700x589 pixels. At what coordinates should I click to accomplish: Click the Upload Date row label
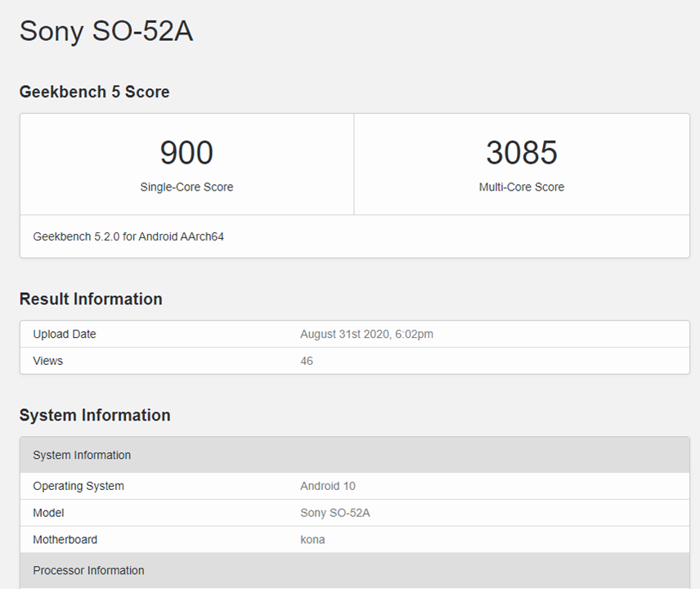click(x=65, y=334)
